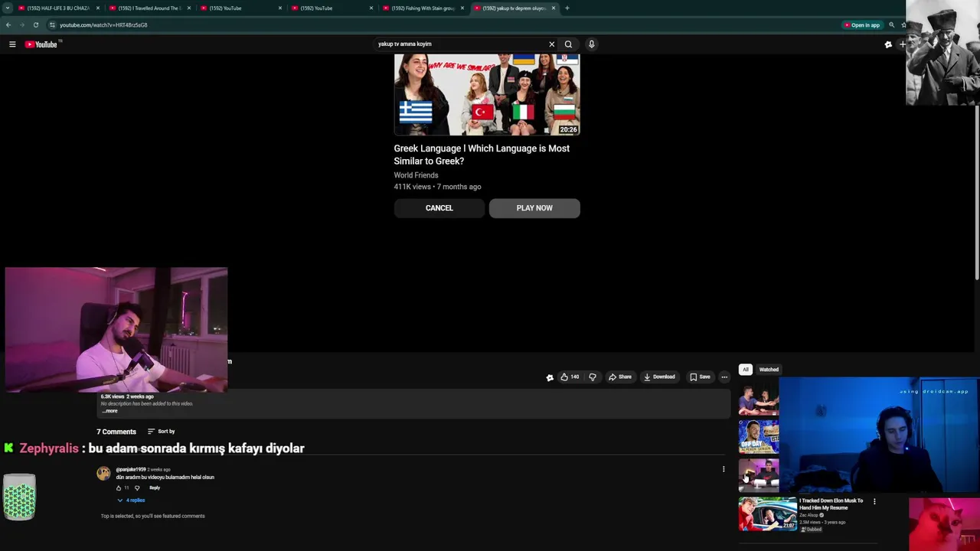Click the browser zoom magnifier in the address bar
980x551 pixels.
[891, 24]
